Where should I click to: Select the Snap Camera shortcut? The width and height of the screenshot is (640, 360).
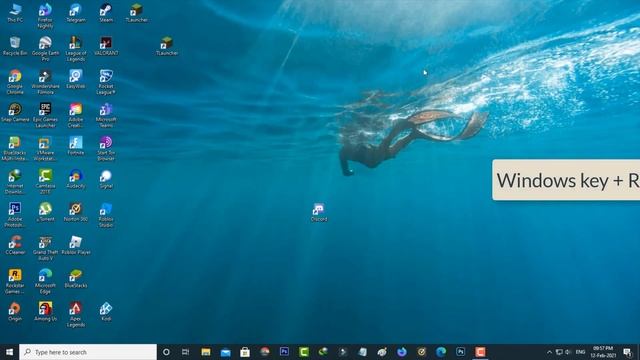tap(15, 112)
